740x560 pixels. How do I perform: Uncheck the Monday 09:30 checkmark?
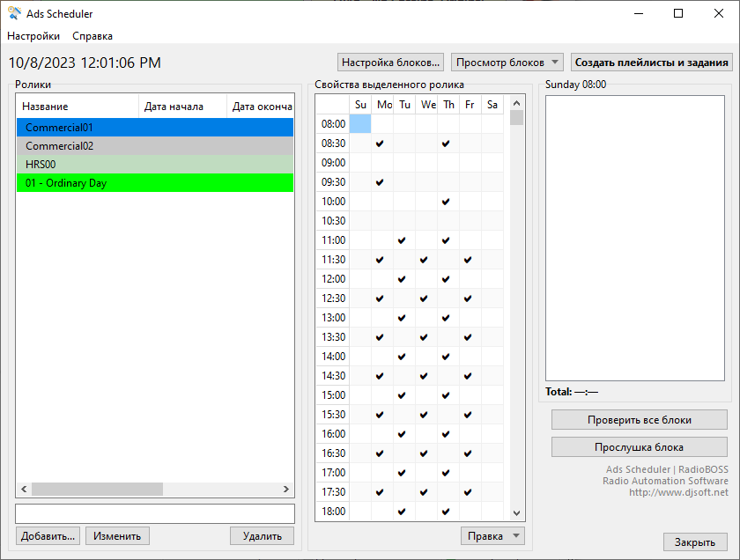pos(382,181)
